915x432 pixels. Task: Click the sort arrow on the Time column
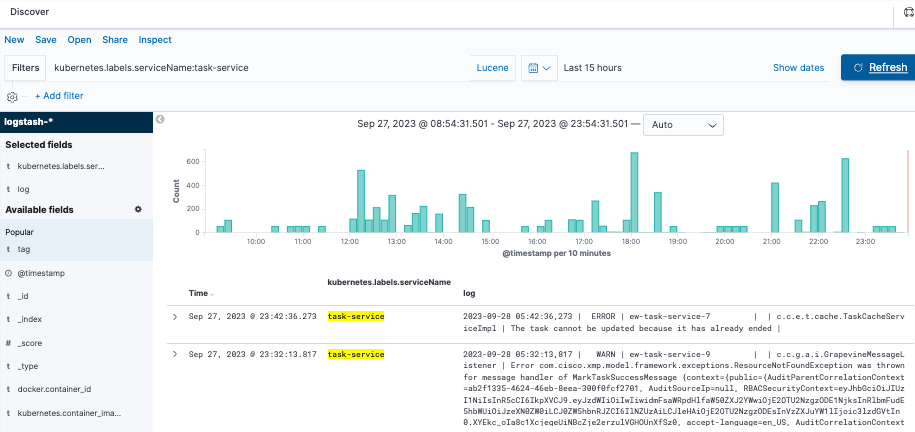pyautogui.click(x=212, y=294)
